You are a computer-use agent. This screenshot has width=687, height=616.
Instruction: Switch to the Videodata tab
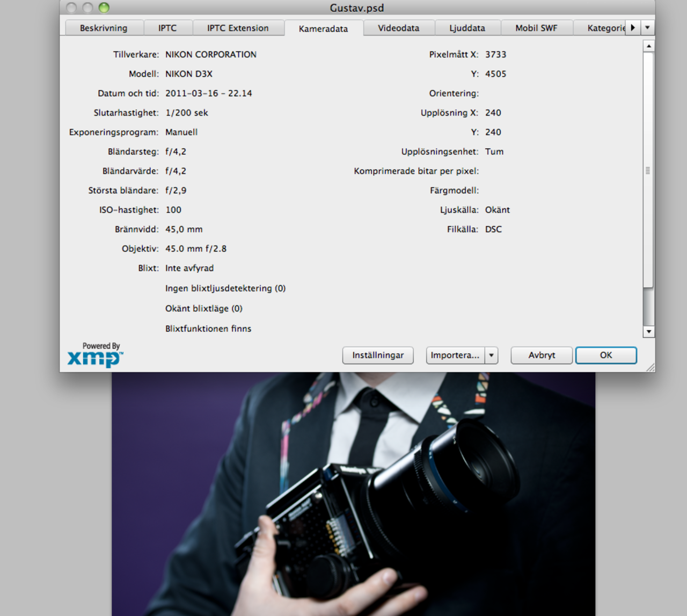coord(398,28)
